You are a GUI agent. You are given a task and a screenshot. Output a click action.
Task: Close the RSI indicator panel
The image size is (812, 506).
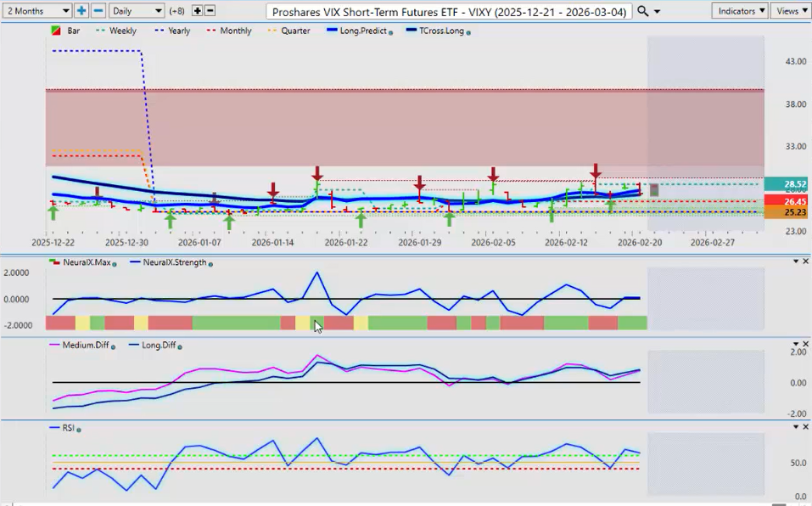(805, 427)
